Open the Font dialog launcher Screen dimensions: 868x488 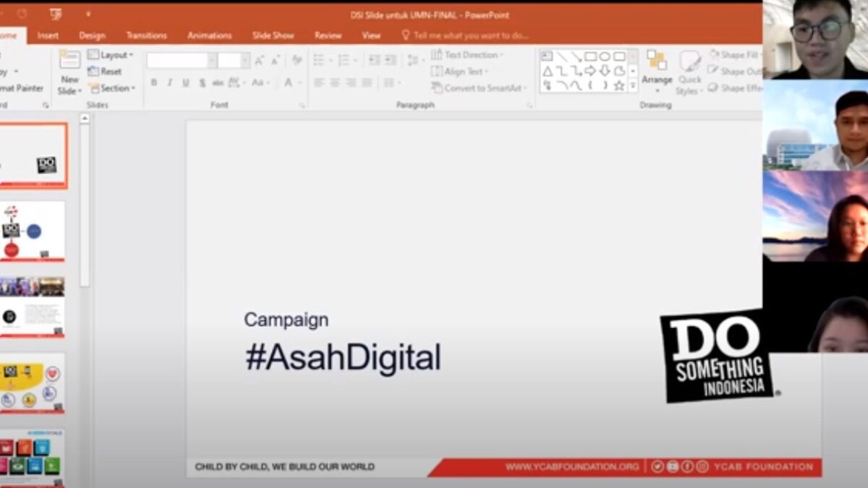tap(303, 106)
